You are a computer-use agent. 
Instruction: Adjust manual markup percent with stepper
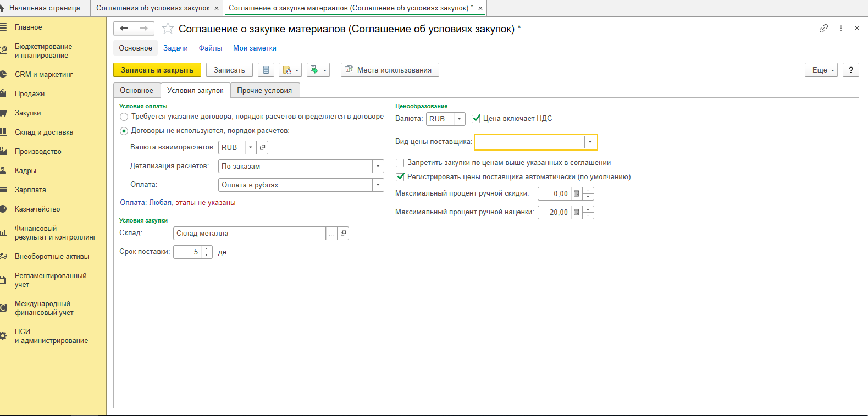pos(588,212)
